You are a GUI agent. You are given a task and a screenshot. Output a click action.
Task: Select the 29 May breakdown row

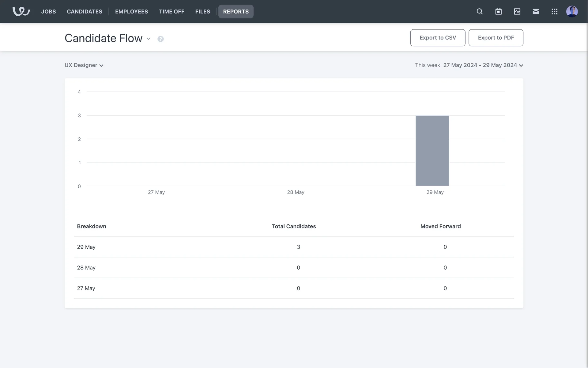point(293,247)
